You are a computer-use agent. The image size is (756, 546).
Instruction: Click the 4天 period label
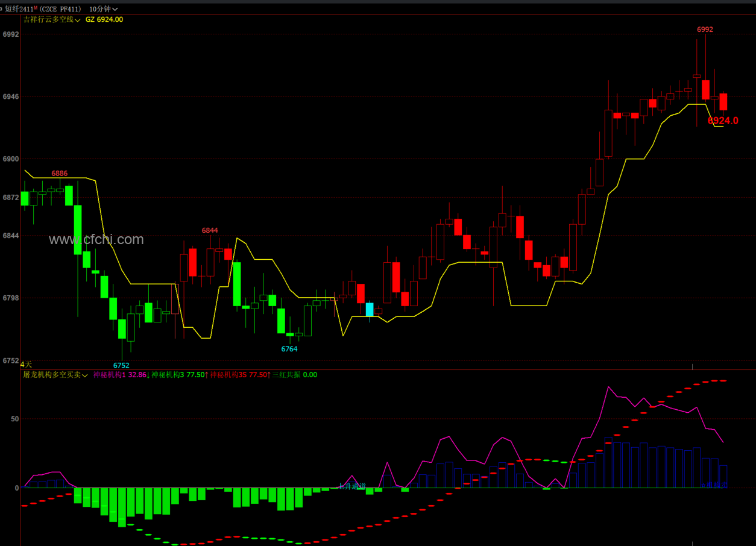27,365
